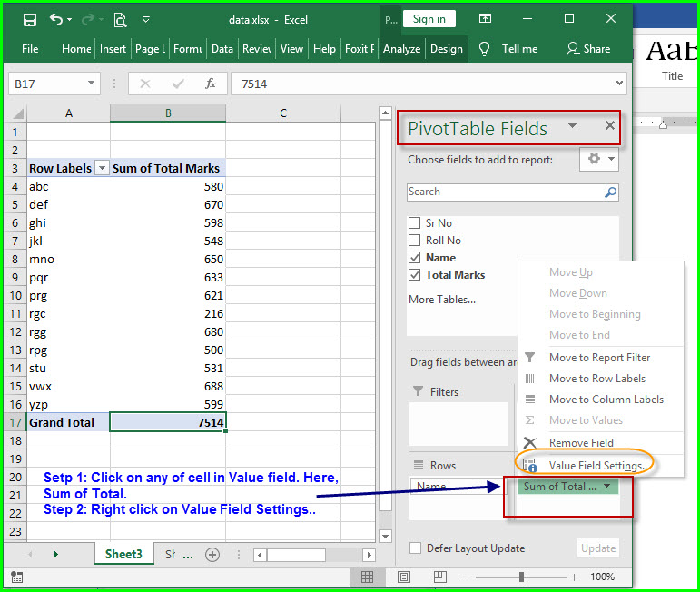Undo the last action
The height and width of the screenshot is (592, 700).
pyautogui.click(x=55, y=19)
